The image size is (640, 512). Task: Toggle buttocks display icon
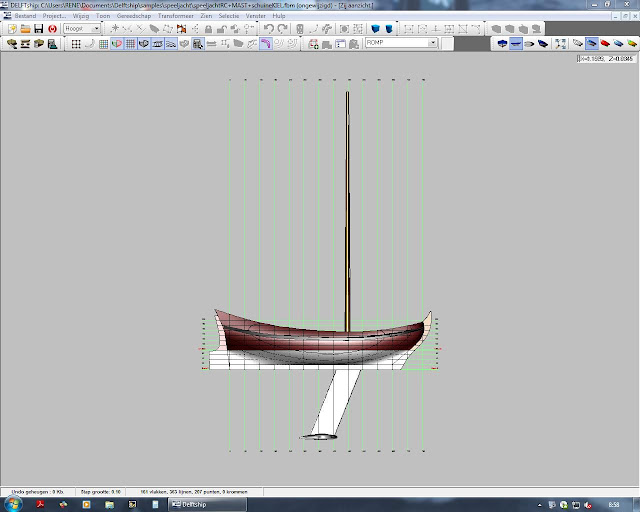(157, 44)
